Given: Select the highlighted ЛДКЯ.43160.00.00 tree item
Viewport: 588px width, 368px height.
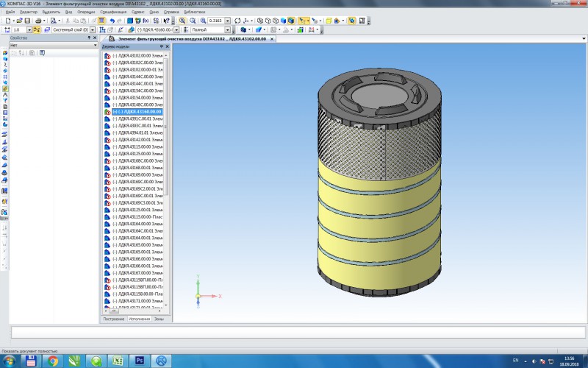Looking at the screenshot, I should 137,111.
